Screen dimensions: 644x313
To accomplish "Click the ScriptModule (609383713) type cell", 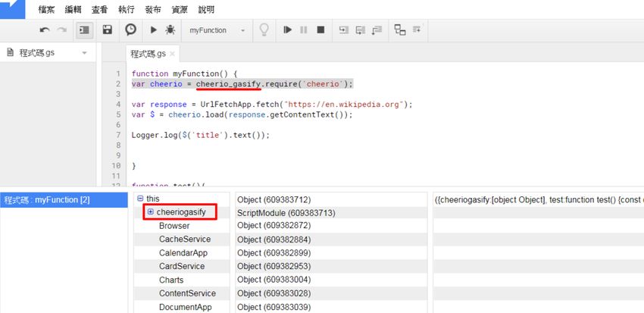I will point(331,213).
